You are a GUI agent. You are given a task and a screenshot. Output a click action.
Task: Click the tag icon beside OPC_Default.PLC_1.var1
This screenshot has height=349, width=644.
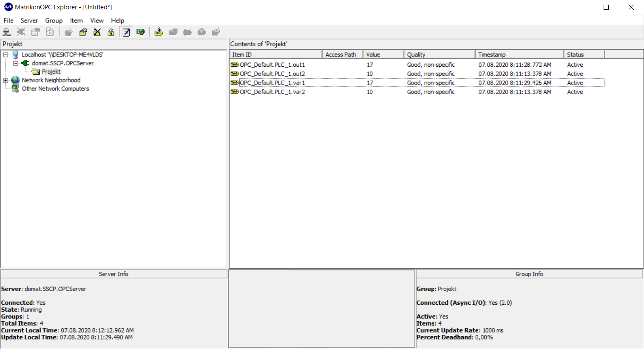click(x=235, y=83)
